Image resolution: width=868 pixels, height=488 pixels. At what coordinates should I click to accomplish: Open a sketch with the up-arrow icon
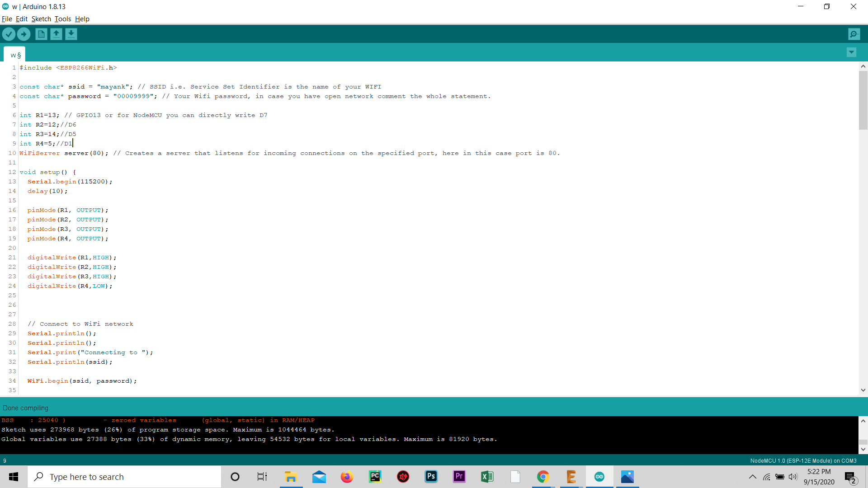pyautogui.click(x=56, y=34)
